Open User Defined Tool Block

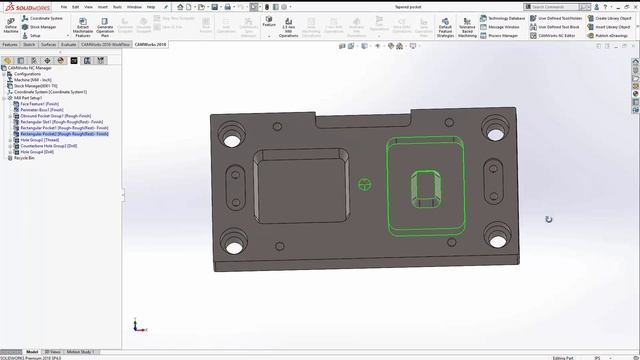(x=555, y=27)
